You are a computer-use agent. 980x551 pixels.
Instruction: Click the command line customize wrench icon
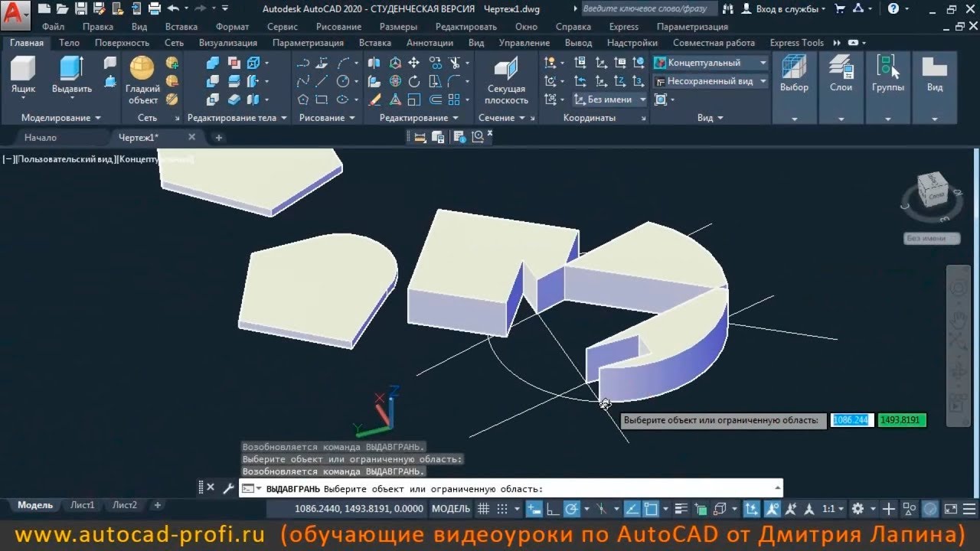228,488
